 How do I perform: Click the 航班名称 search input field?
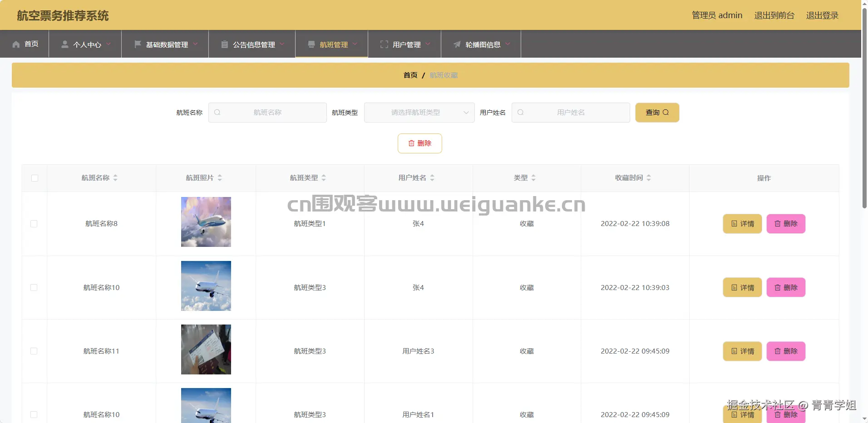point(267,113)
